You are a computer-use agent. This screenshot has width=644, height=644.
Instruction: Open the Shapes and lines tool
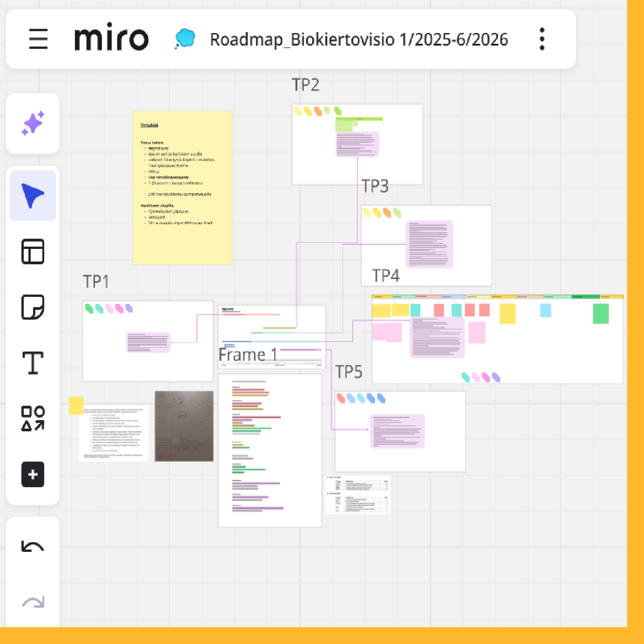click(33, 418)
